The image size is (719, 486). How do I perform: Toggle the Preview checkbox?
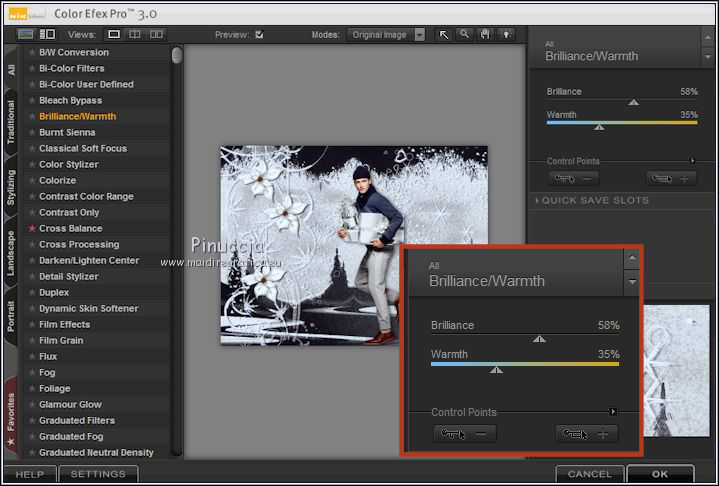pos(259,34)
